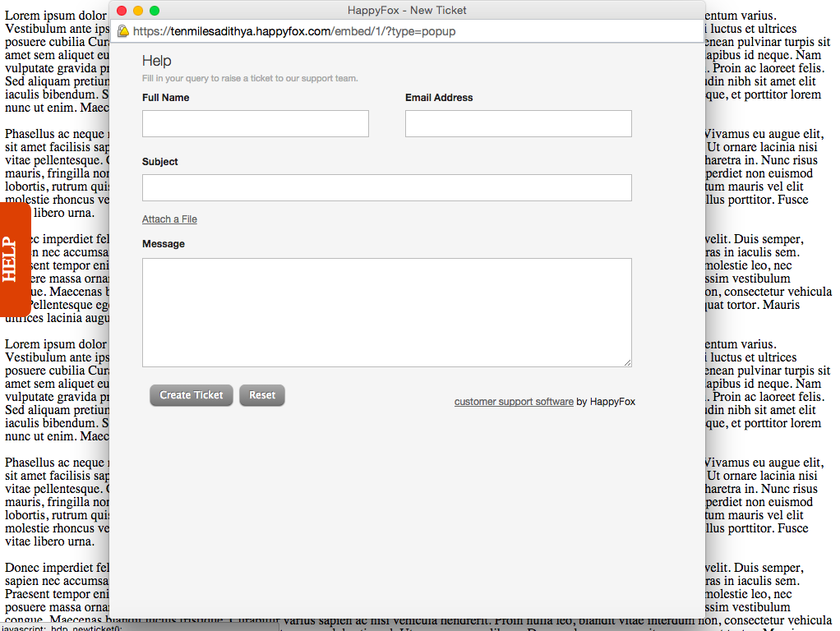Open the Attach a File link
This screenshot has width=840, height=631.
169,219
